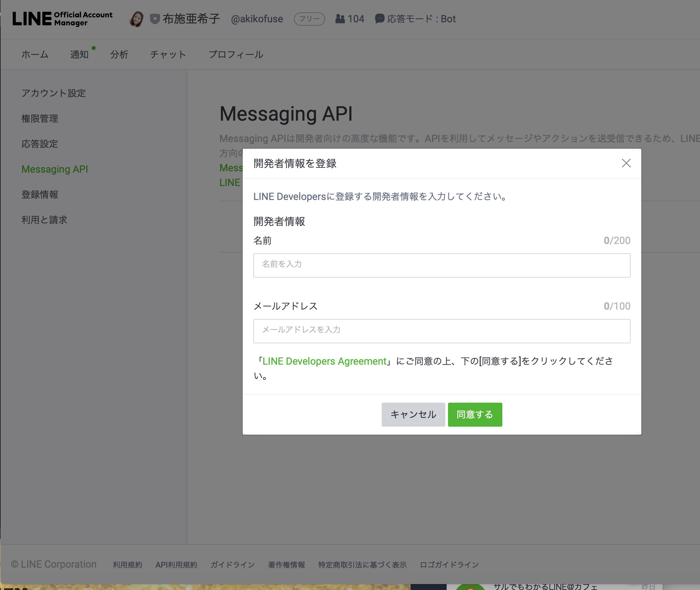Viewport: 700px width, 590px height.
Task: Select 権限管理 in the sidebar
Action: (40, 118)
